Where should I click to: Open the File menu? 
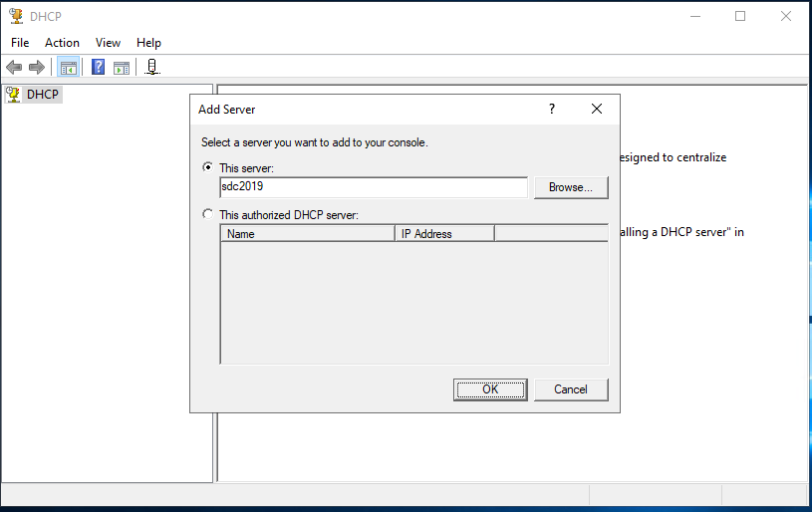pos(20,43)
